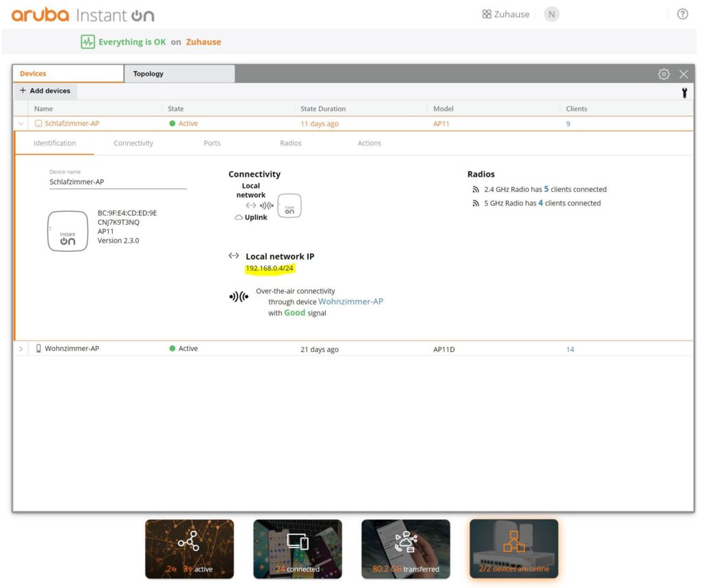Open the help question mark icon
This screenshot has width=704, height=588.
pos(683,14)
